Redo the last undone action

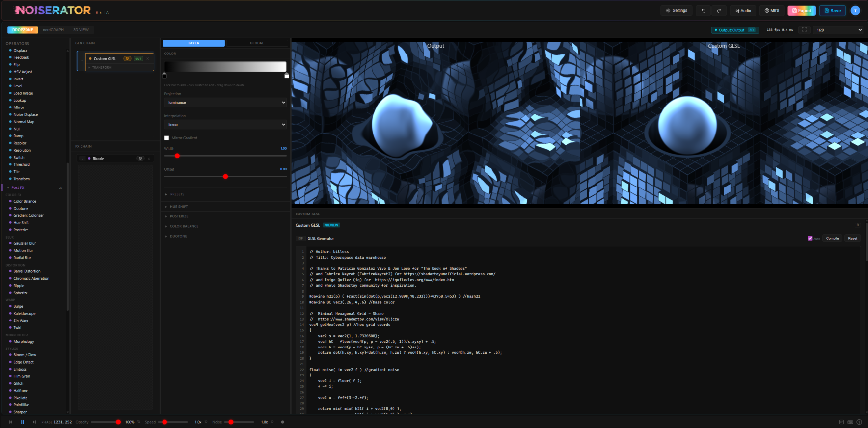click(719, 11)
